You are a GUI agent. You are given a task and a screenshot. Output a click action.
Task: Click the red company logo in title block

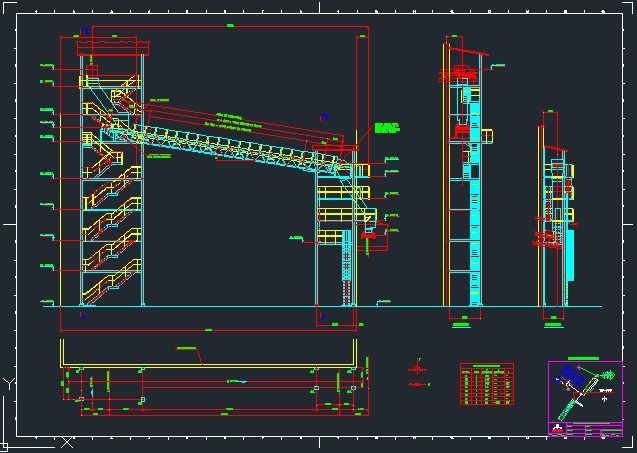pos(558,428)
